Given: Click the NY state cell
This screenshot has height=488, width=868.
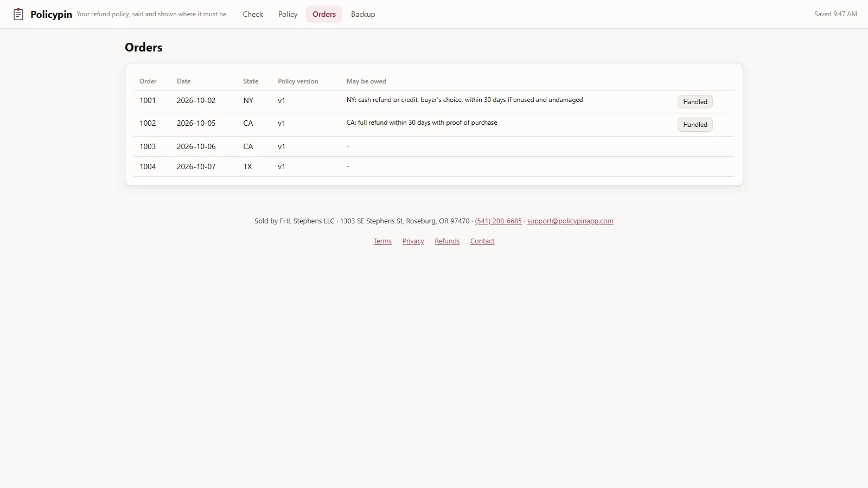Looking at the screenshot, I should pyautogui.click(x=248, y=100).
